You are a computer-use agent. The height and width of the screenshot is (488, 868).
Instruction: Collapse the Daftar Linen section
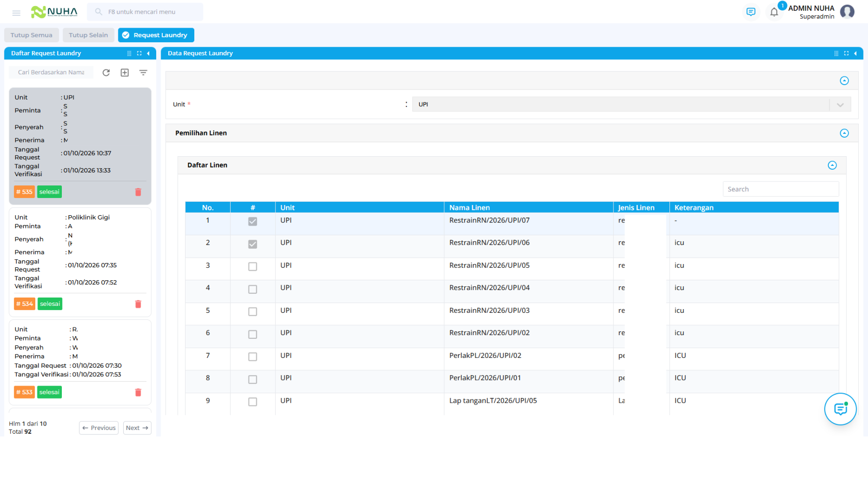pyautogui.click(x=832, y=165)
